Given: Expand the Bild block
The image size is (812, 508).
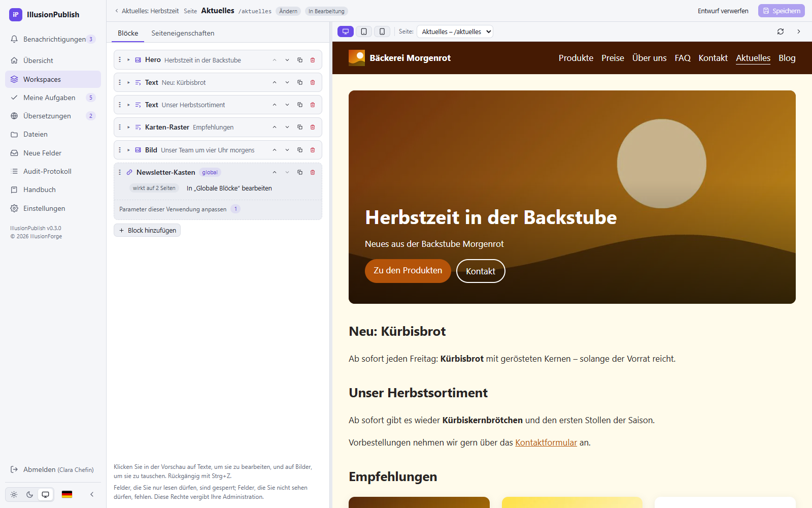Looking at the screenshot, I should tap(129, 150).
